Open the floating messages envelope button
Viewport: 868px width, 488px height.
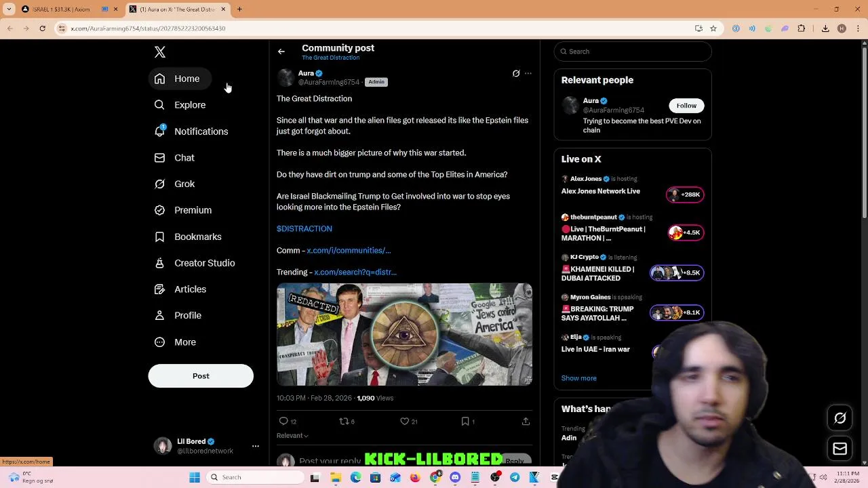[840, 449]
